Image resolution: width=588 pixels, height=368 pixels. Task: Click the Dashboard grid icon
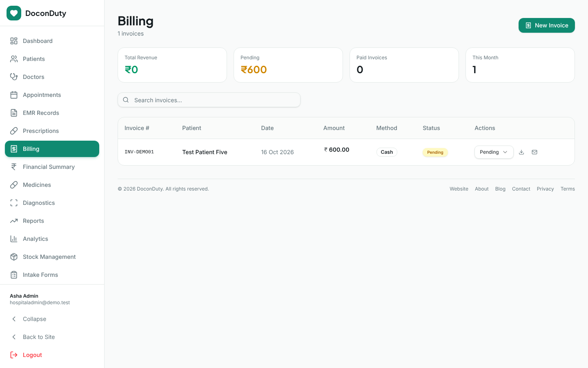coord(14,41)
